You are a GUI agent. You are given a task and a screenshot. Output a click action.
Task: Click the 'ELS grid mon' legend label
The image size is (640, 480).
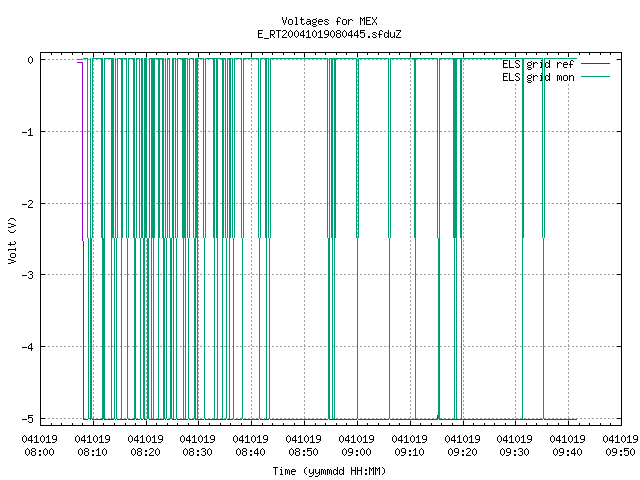[x=538, y=77]
